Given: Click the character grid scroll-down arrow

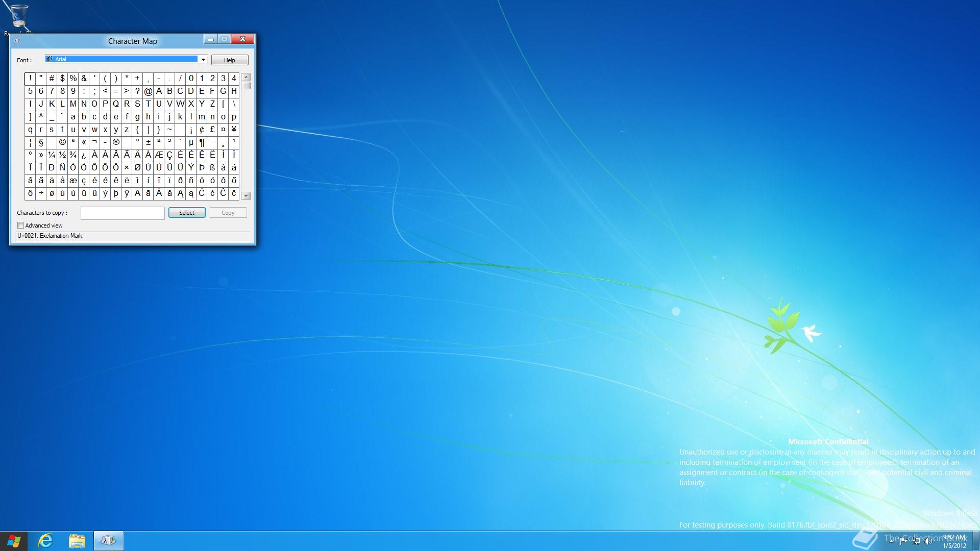Looking at the screenshot, I should 246,196.
